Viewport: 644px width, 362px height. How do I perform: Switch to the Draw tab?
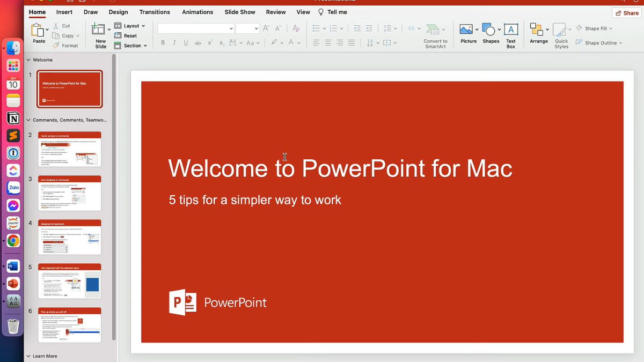[x=91, y=12]
